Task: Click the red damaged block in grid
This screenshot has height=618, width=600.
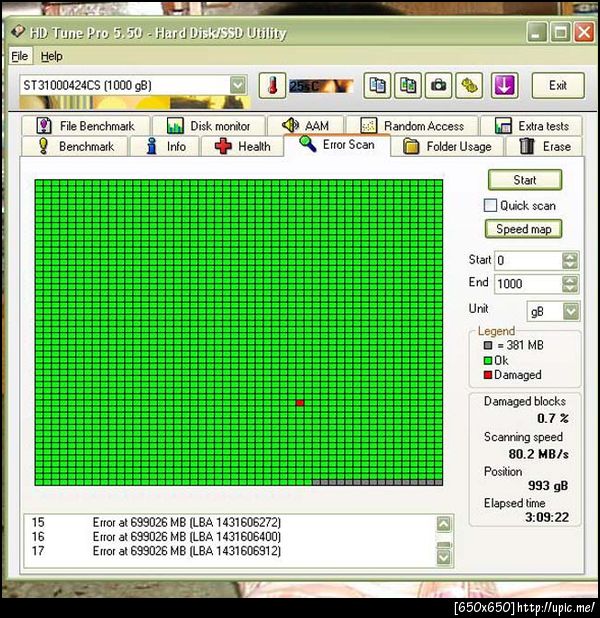Action: coord(300,403)
